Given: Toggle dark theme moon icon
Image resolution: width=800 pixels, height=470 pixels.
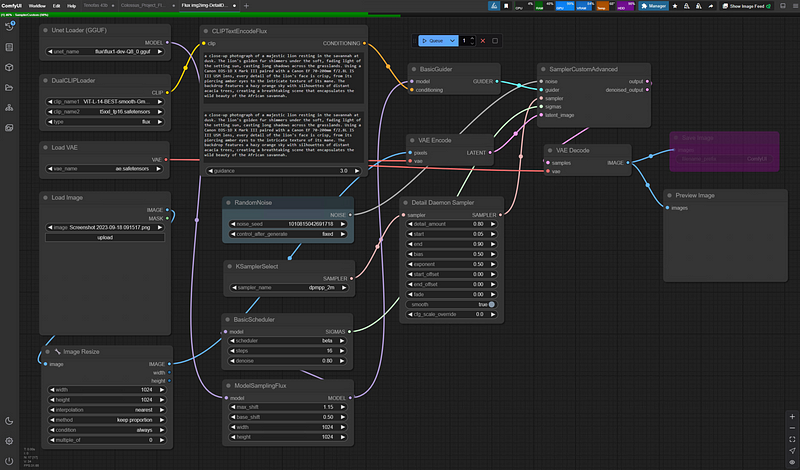Looking at the screenshot, I should click(9, 420).
